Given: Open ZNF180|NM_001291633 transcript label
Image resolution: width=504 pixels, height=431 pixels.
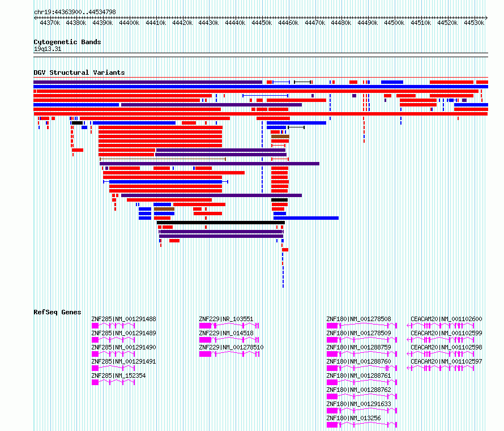Looking at the screenshot, I should pos(358,404).
